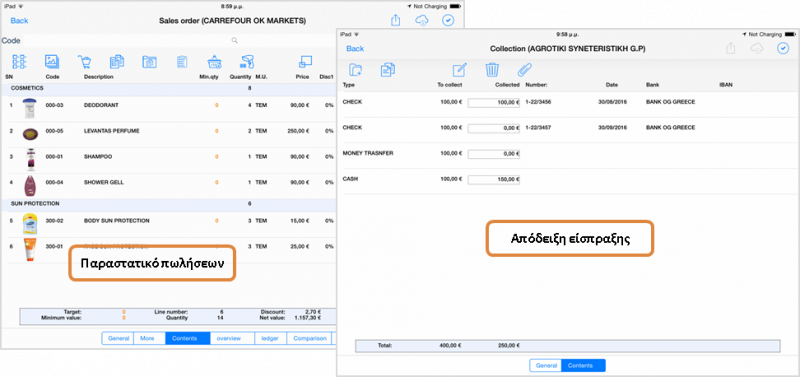Click the edit pencil icon in Collection toolbar
Image resolution: width=800 pixels, height=377 pixels.
pos(460,69)
